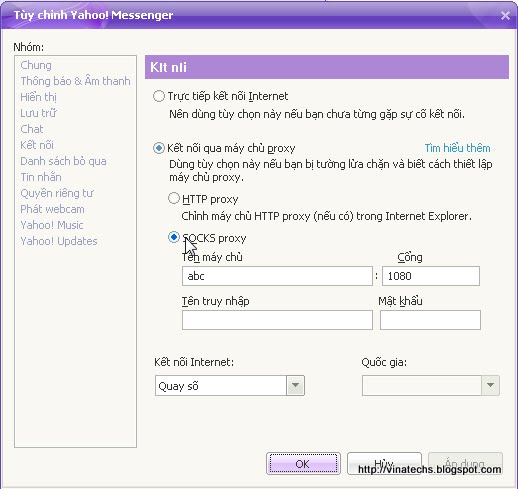Viewport: 518px width, 489px height.
Task: Click the Áp dụng apply button
Action: [465, 464]
